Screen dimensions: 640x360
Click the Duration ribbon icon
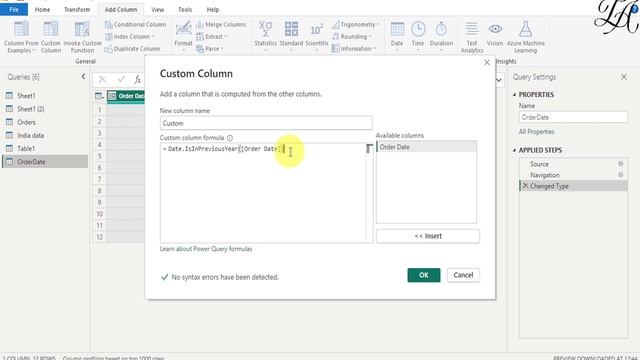[441, 36]
